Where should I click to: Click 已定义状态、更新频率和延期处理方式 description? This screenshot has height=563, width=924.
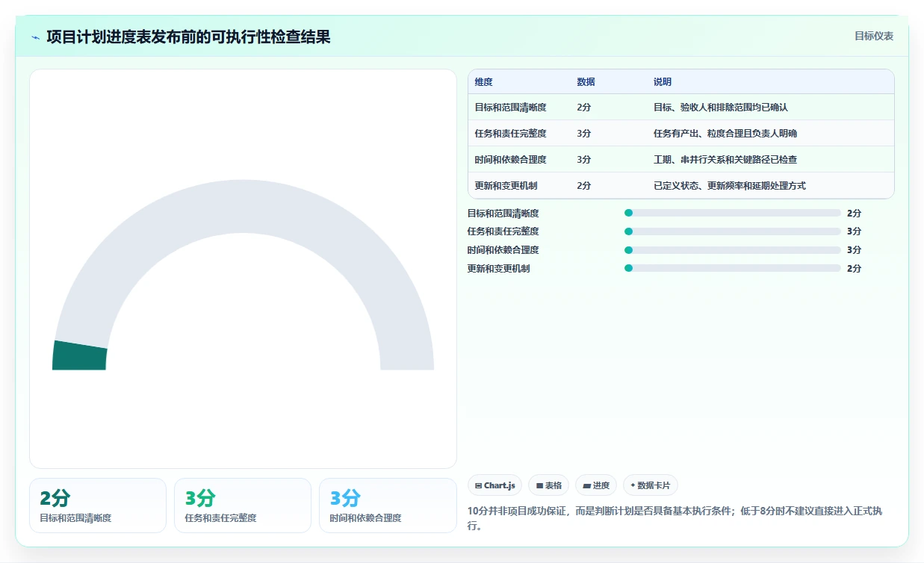coord(730,186)
